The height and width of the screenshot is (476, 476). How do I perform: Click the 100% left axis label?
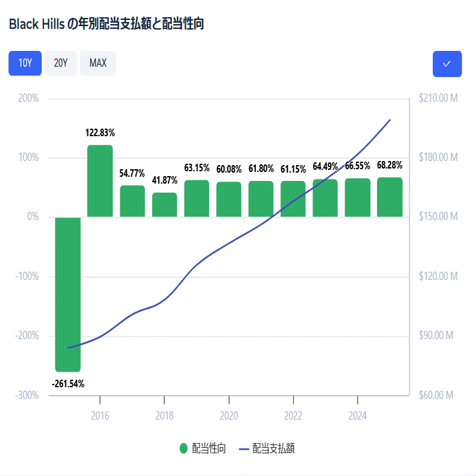pyautogui.click(x=28, y=158)
